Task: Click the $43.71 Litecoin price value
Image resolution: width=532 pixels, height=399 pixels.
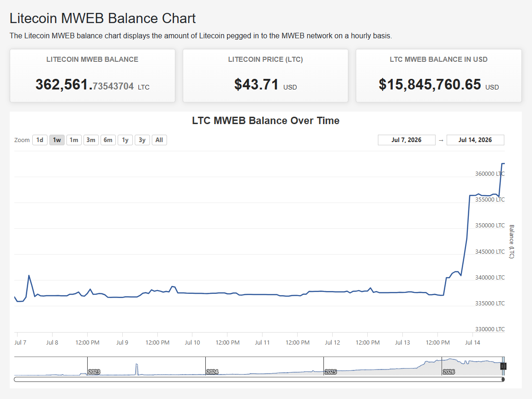Action: 265,84
